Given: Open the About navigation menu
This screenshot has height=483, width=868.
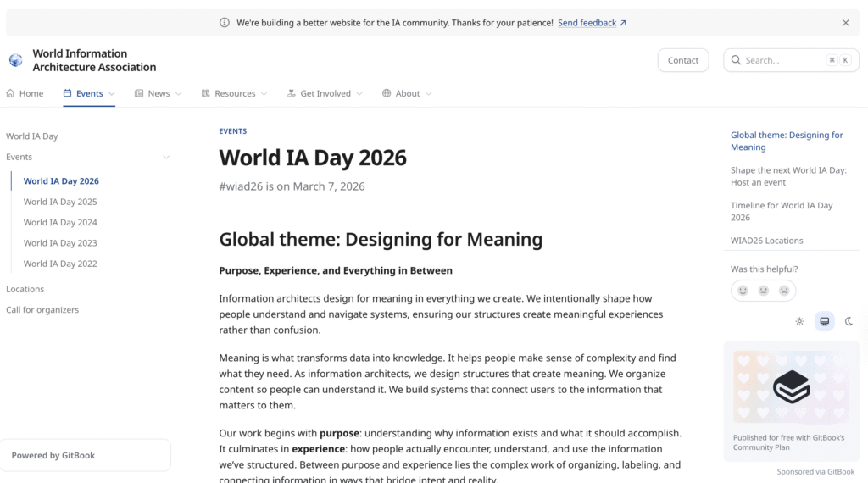Looking at the screenshot, I should point(407,93).
